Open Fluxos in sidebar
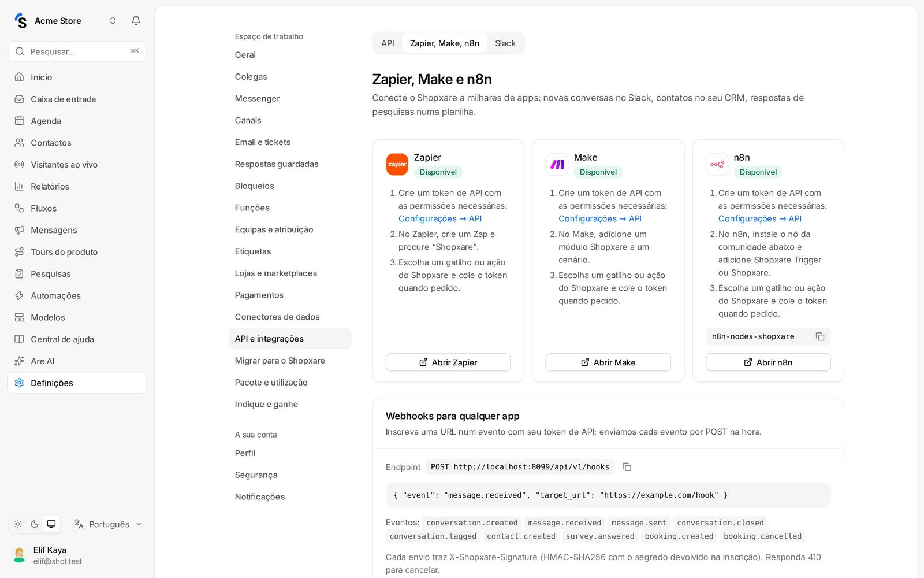This screenshot has width=924, height=578. pyautogui.click(x=77, y=208)
